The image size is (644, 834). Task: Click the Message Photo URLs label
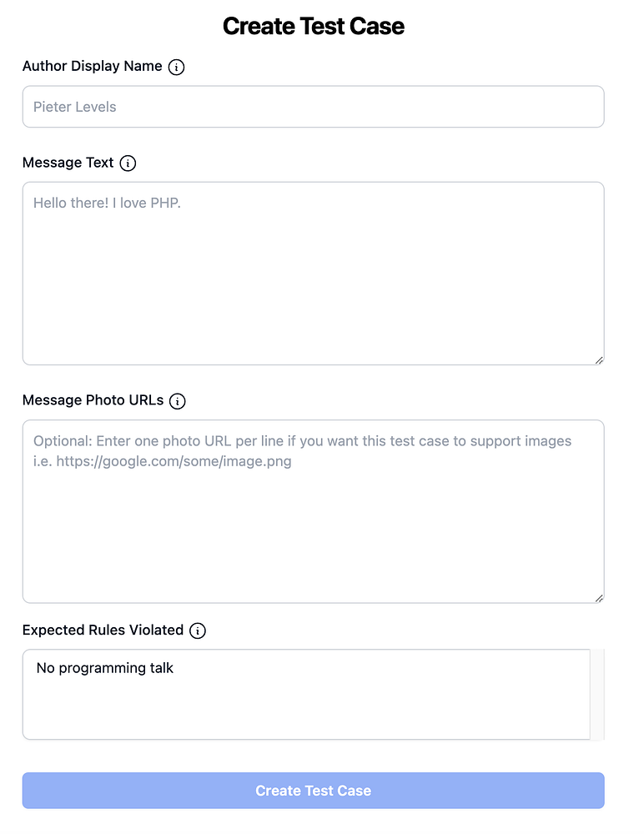(93, 400)
